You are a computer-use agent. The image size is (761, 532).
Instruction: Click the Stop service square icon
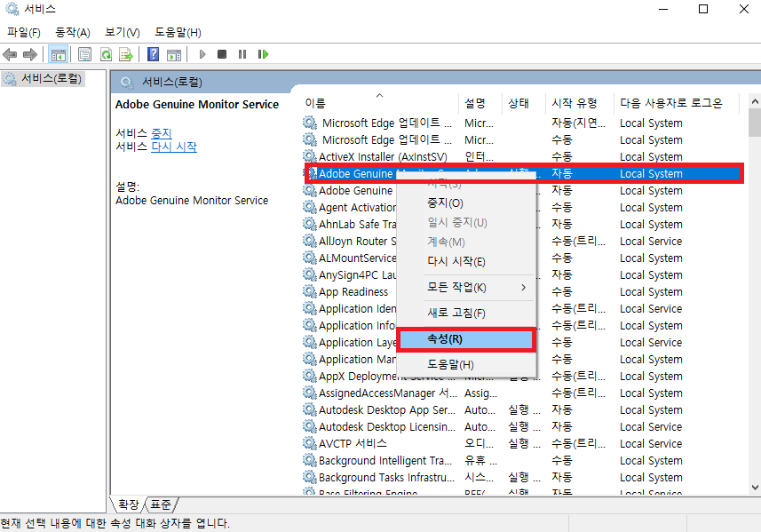coord(222,54)
